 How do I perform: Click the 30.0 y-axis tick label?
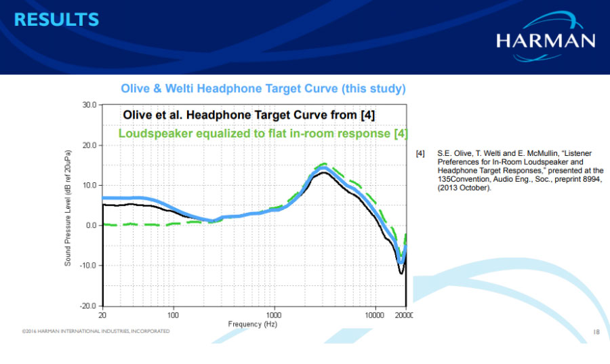pos(89,105)
